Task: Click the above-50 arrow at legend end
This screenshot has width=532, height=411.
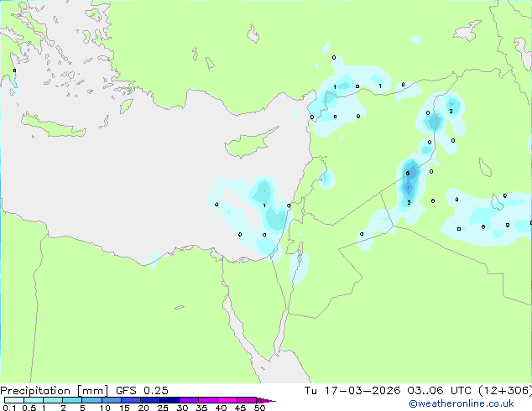Action: (266, 400)
